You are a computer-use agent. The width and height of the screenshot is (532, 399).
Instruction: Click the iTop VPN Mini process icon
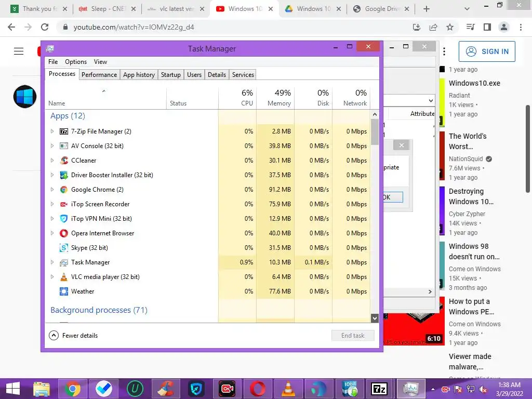pos(64,219)
